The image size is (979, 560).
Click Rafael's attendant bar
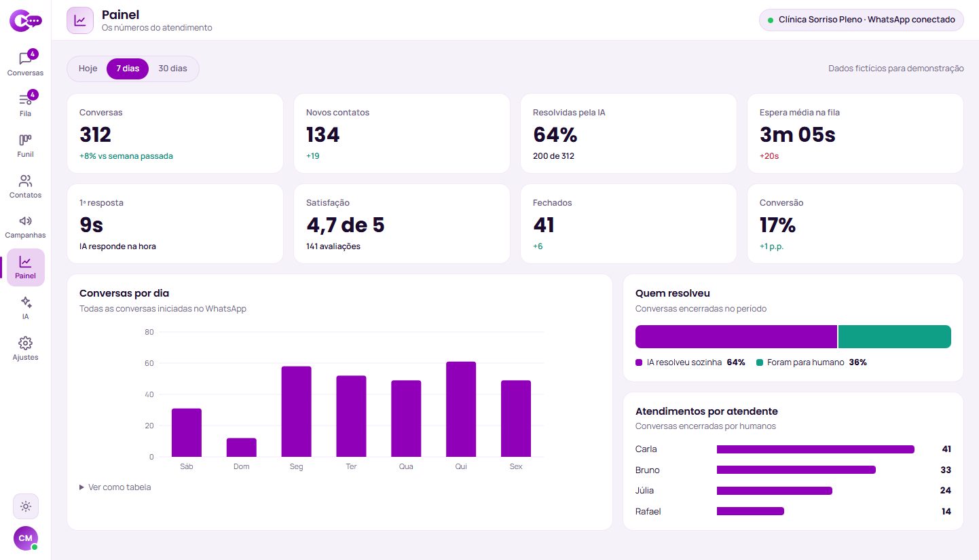pyautogui.click(x=750, y=511)
